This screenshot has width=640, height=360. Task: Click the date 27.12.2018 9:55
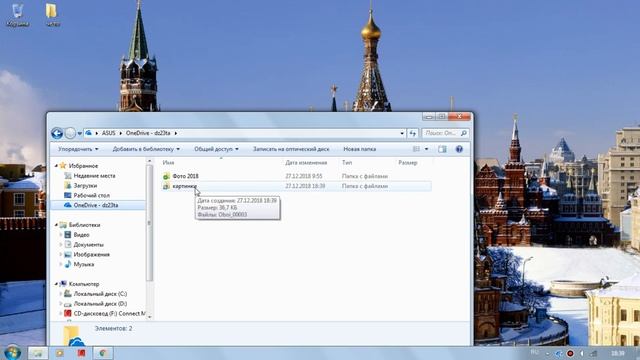click(x=304, y=176)
